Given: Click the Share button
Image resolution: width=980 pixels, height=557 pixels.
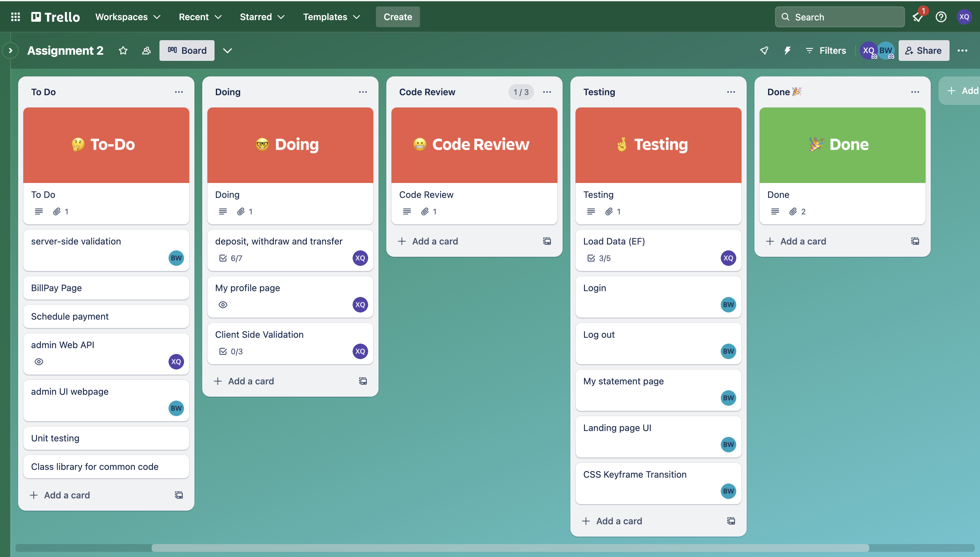Looking at the screenshot, I should coord(923,51).
